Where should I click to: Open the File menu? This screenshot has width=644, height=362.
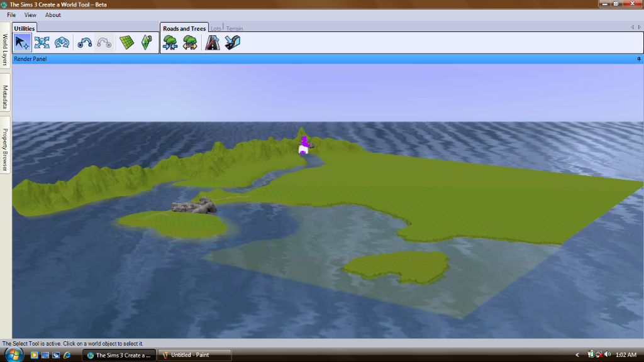pos(11,15)
